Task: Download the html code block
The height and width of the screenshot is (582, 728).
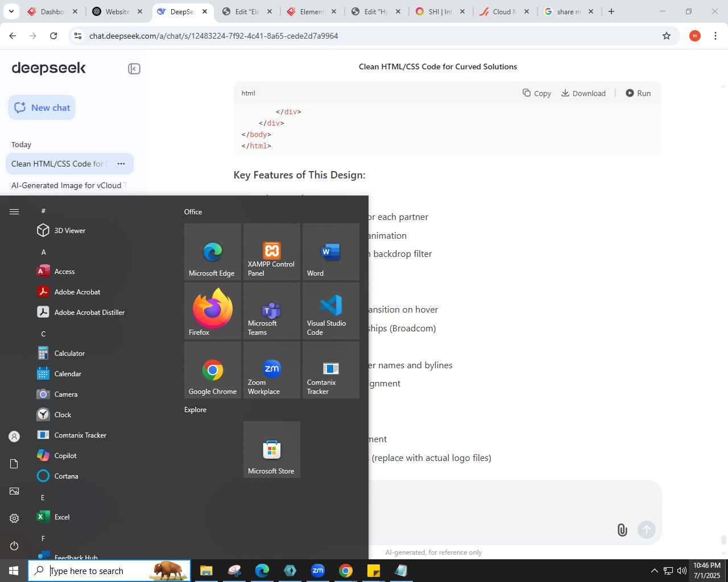Action: click(x=584, y=93)
